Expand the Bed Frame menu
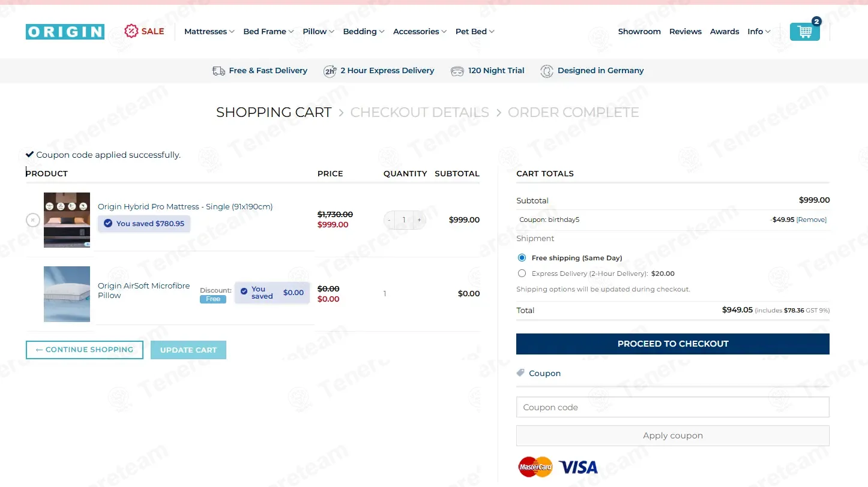 (268, 32)
